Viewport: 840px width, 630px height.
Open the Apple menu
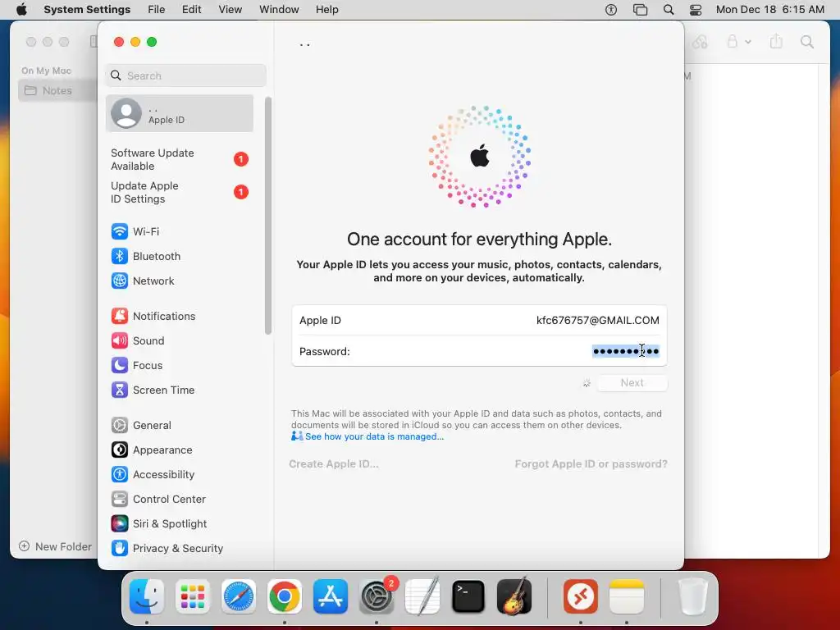click(21, 10)
